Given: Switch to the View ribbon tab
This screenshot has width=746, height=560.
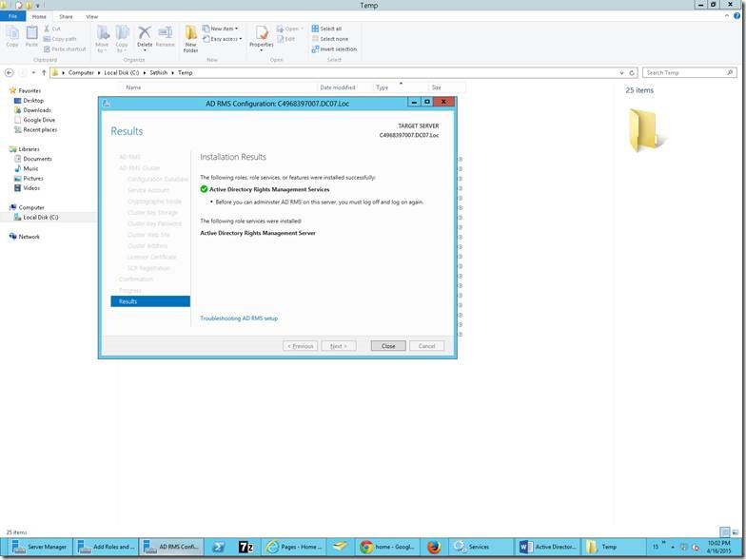Looking at the screenshot, I should pyautogui.click(x=91, y=16).
